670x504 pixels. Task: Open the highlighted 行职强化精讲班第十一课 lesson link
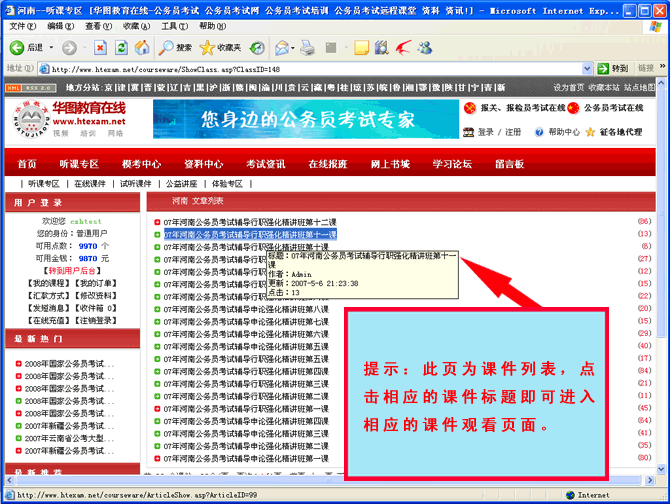250,234
